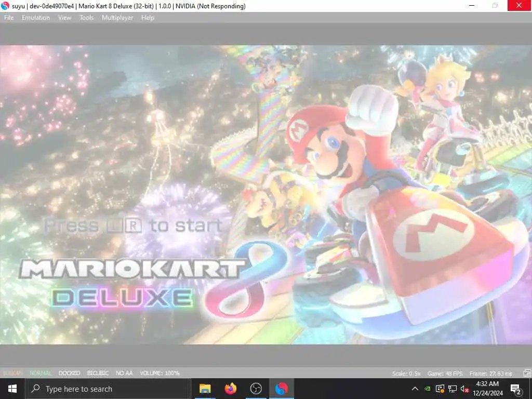Viewport: 532px width, 399px height.
Task: Open Firefox from the taskbar
Action: tap(230, 389)
